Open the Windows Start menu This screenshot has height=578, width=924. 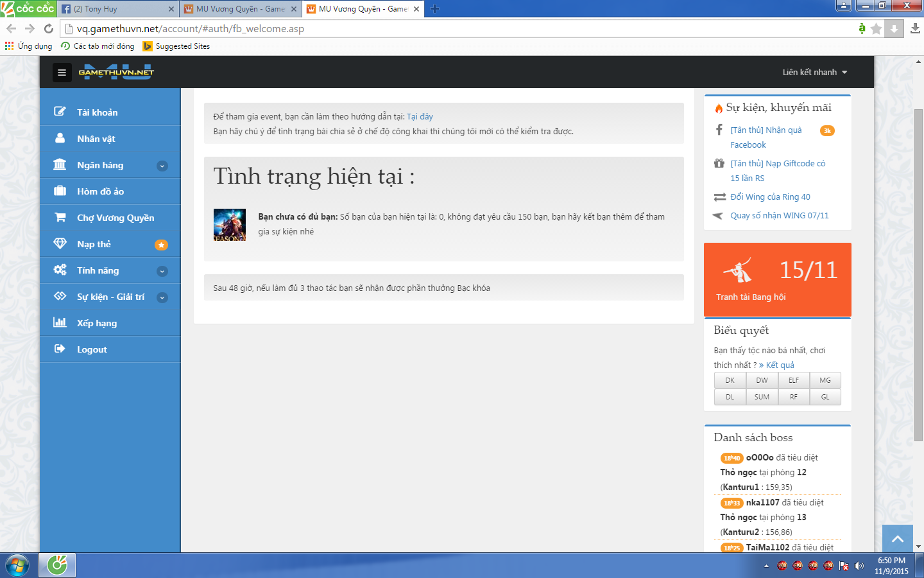point(17,566)
